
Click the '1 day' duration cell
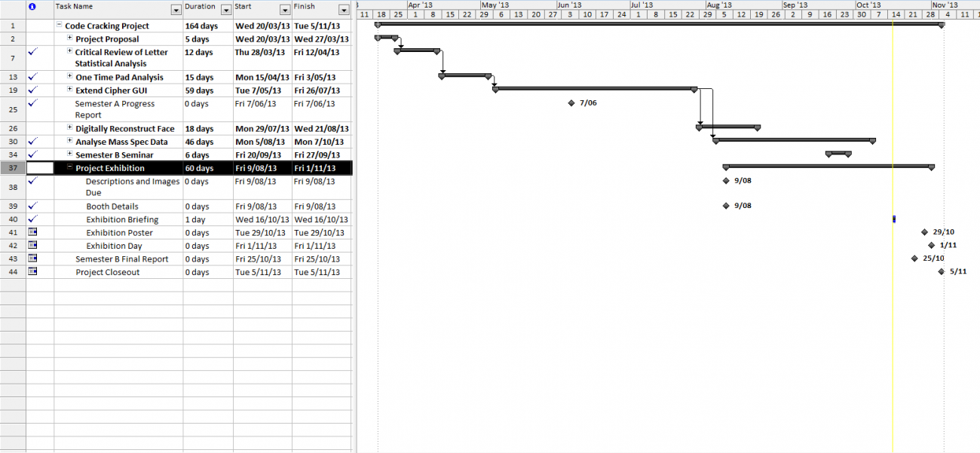click(207, 220)
